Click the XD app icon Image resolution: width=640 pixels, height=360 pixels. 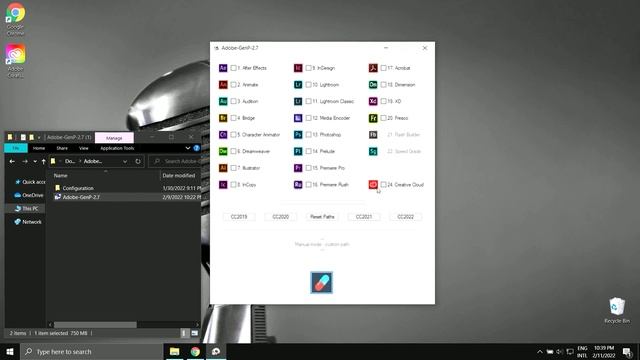click(x=373, y=101)
